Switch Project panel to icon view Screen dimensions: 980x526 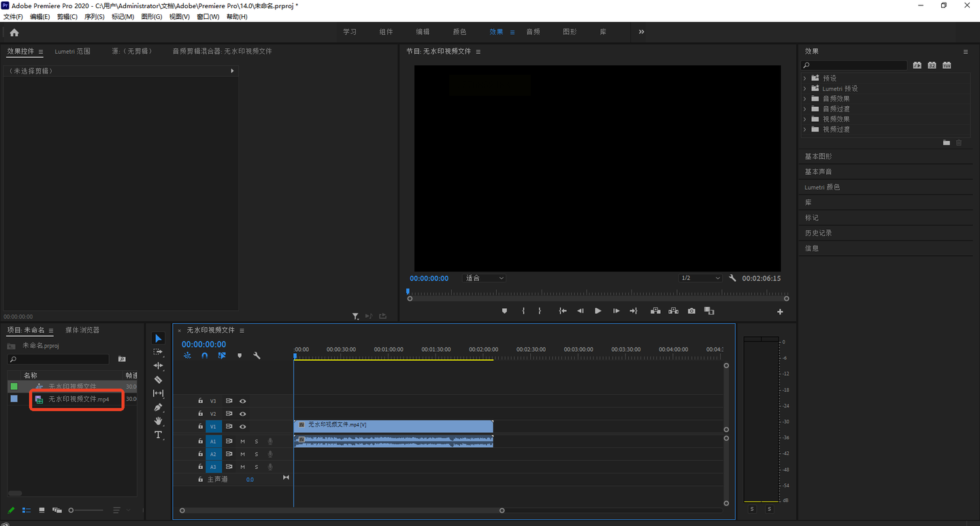tap(42, 510)
